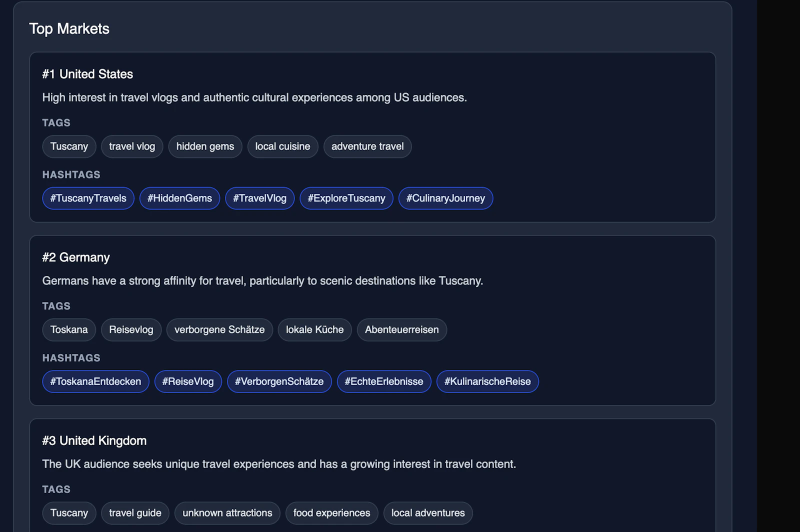Click the 'adventure travel' tag
The height and width of the screenshot is (532, 800).
pos(367,146)
